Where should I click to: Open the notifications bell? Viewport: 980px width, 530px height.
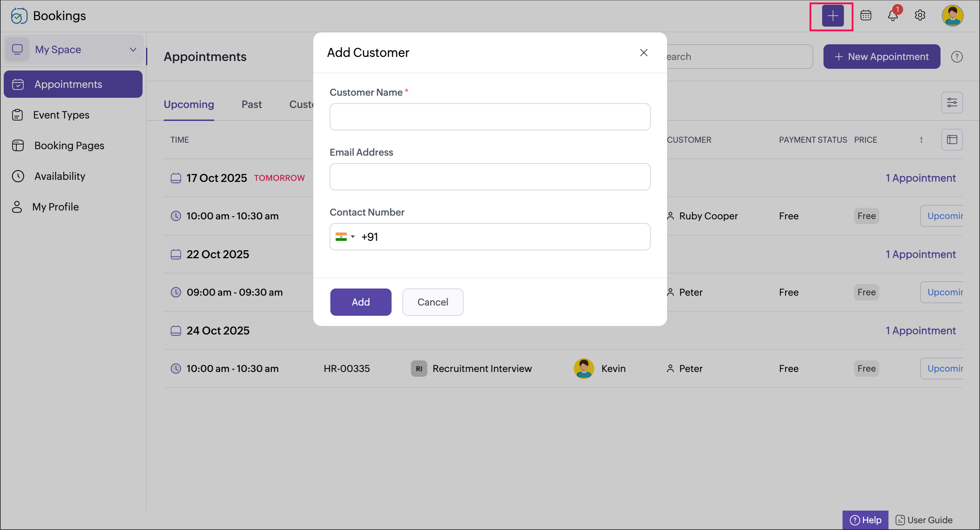tap(893, 16)
